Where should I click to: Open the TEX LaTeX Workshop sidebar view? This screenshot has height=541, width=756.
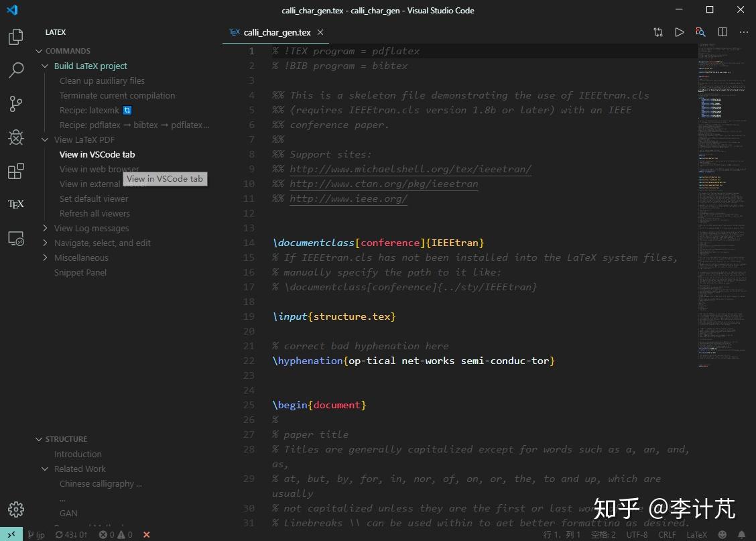[15, 204]
